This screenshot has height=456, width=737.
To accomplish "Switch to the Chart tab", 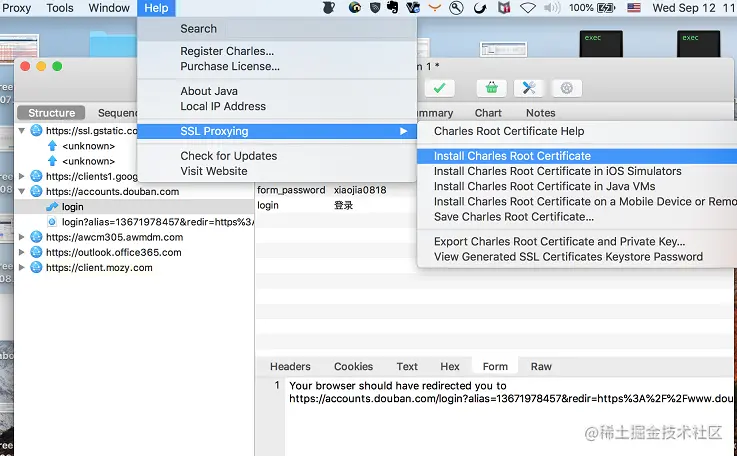I will pyautogui.click(x=488, y=113).
